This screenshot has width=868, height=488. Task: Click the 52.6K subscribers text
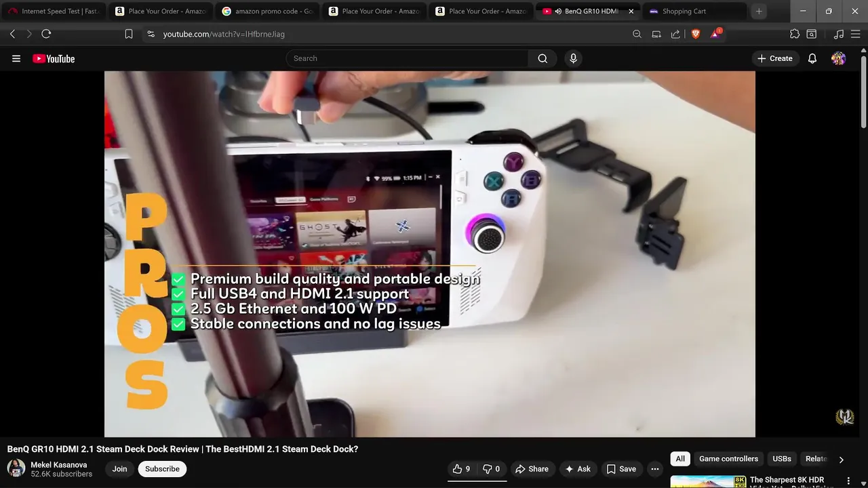(61, 474)
